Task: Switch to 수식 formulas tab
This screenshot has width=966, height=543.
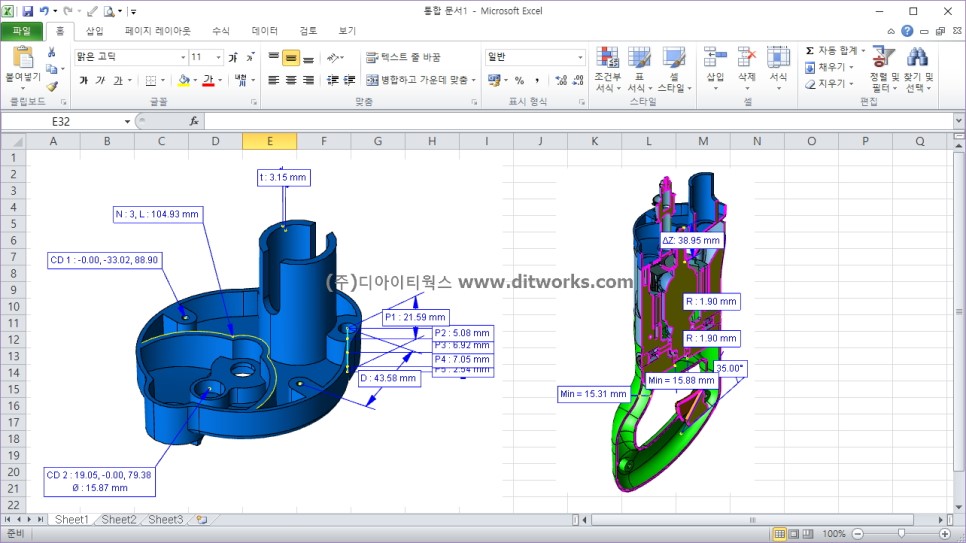Action: pyautogui.click(x=221, y=31)
